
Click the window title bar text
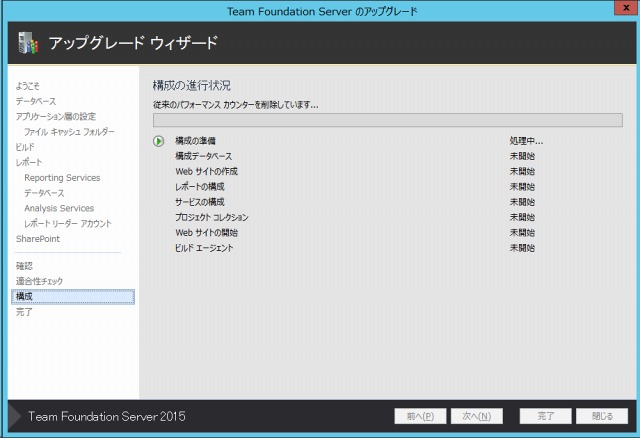(x=322, y=11)
